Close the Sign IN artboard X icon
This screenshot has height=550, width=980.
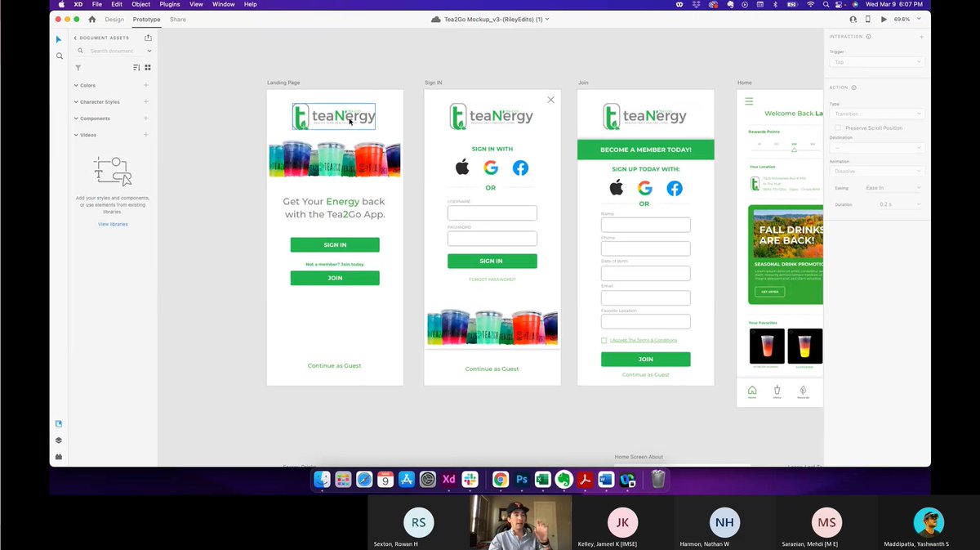coord(550,100)
